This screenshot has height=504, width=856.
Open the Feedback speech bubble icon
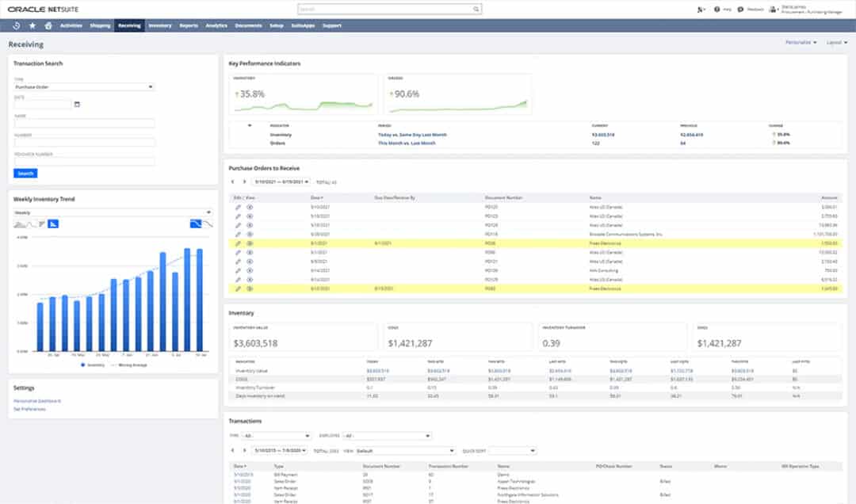coord(740,10)
